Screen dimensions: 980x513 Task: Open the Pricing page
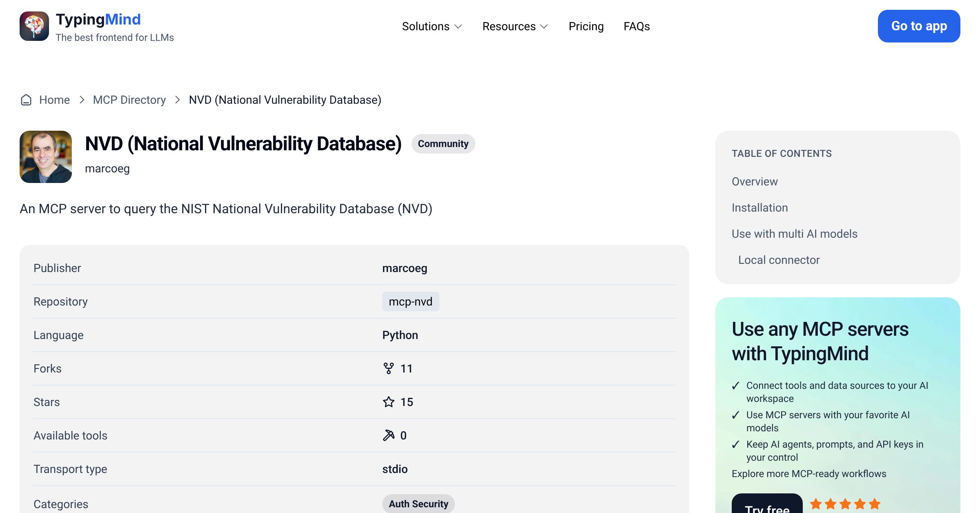[x=586, y=26]
